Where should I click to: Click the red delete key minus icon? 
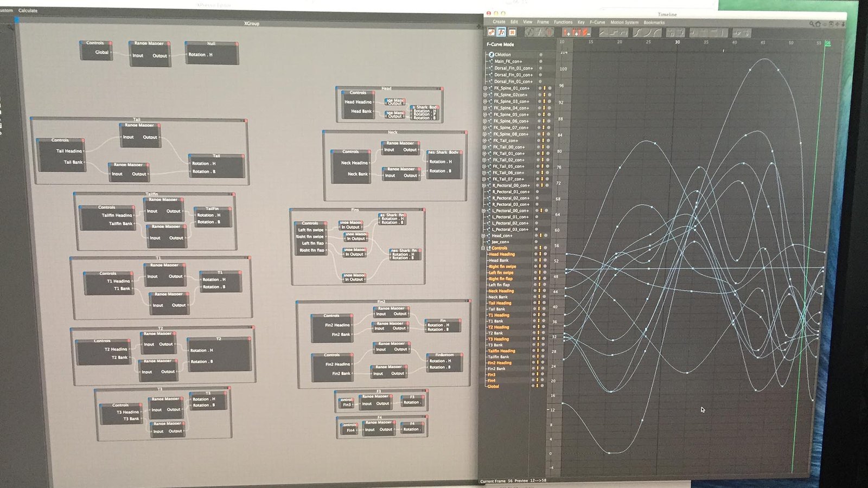point(586,33)
